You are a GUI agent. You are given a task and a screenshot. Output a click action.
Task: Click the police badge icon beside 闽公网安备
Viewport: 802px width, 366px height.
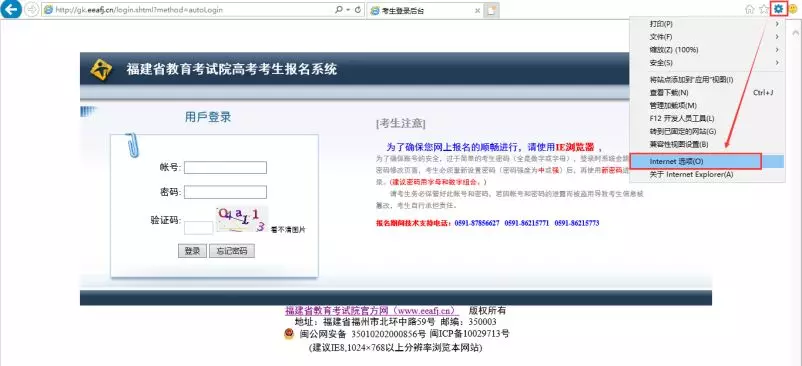[x=289, y=334]
